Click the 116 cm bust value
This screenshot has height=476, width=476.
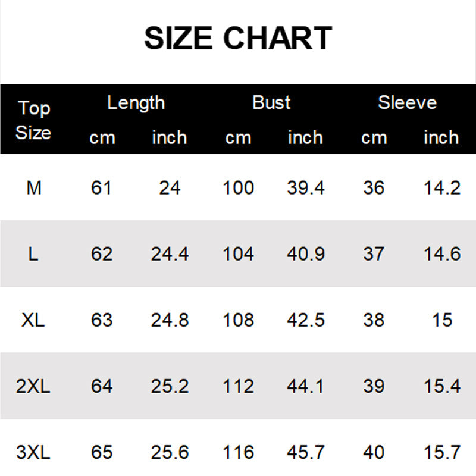click(x=238, y=453)
